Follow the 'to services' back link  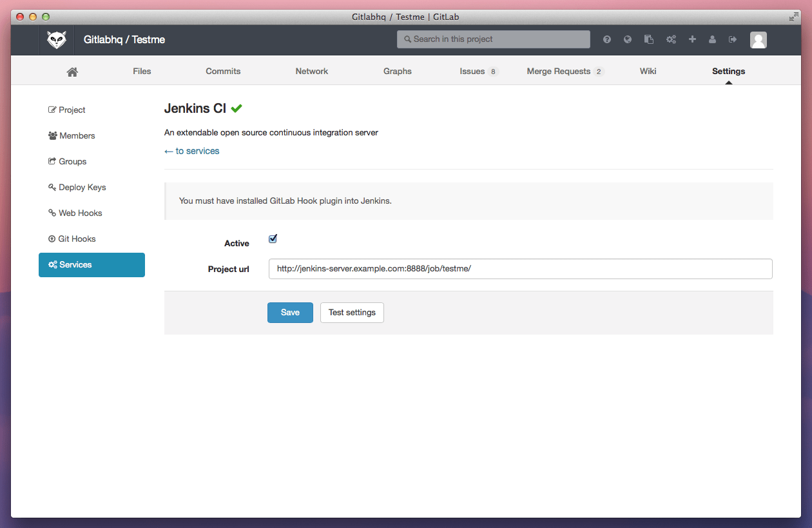(192, 151)
